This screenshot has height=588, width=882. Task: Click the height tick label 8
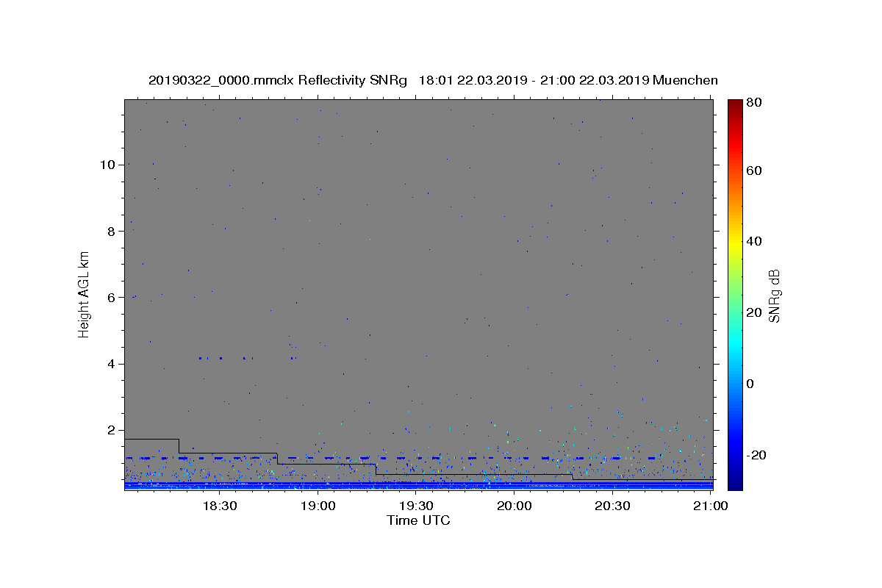coord(112,231)
